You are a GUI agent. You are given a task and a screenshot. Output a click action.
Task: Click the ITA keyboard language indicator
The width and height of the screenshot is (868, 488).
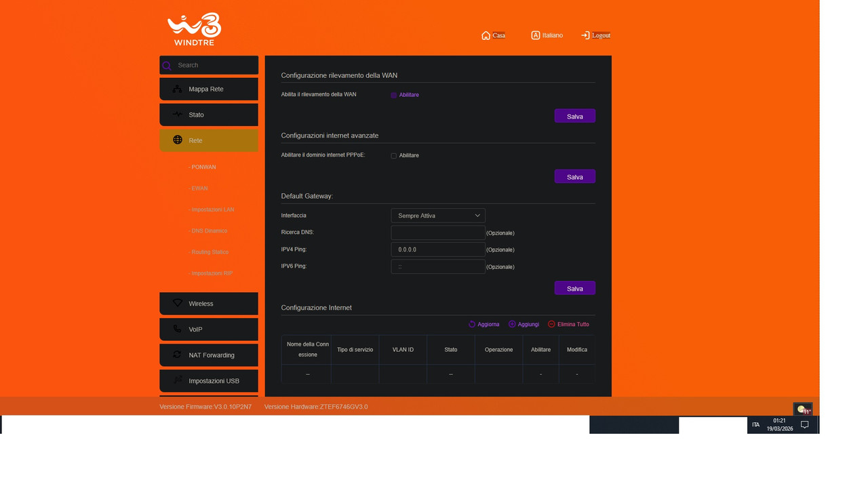pos(755,425)
